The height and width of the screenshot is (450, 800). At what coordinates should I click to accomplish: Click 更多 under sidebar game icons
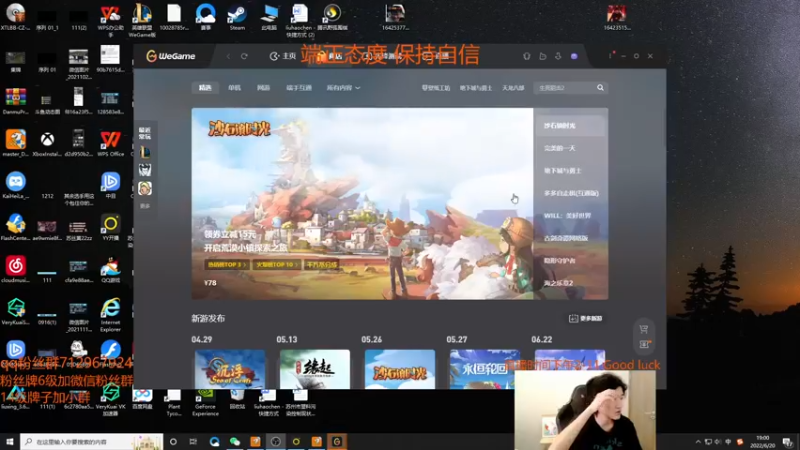145,206
